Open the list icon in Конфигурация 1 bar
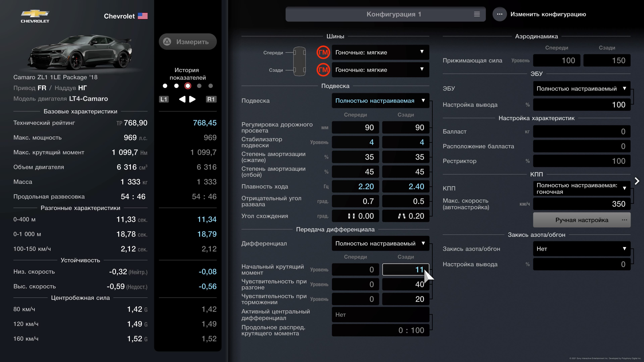644x362 pixels. tap(477, 14)
